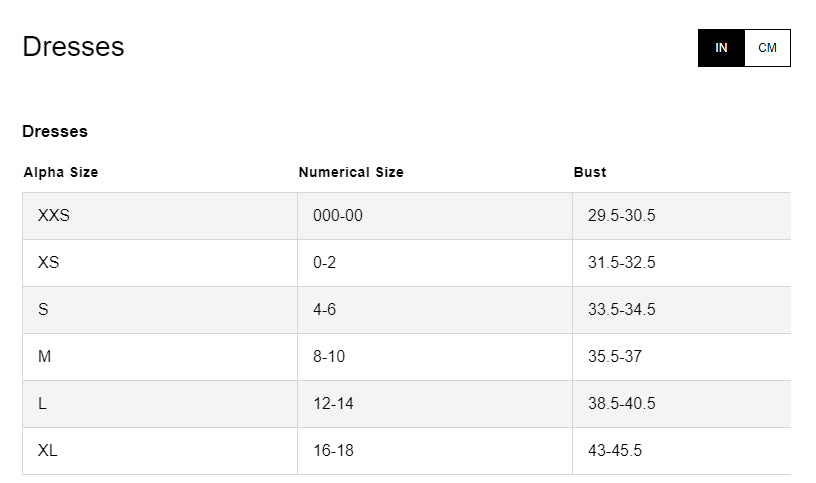Switch units to IN
This screenshot has width=816, height=483.
click(x=721, y=48)
